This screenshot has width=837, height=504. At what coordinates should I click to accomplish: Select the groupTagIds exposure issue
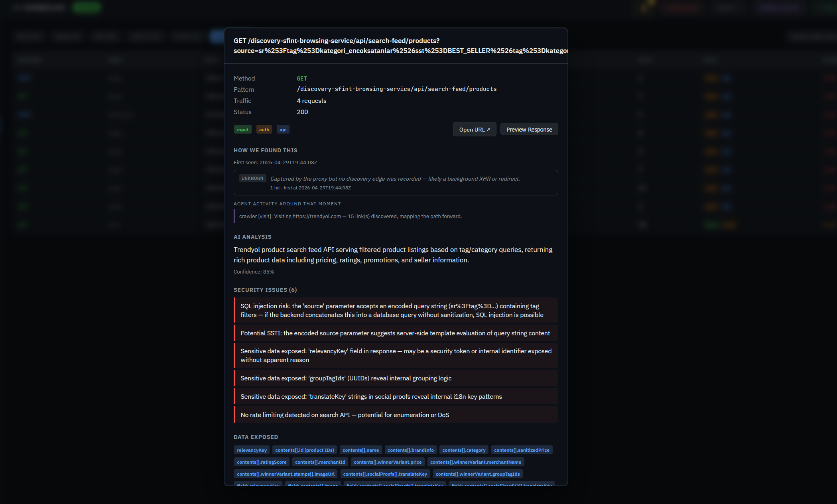[x=396, y=378]
